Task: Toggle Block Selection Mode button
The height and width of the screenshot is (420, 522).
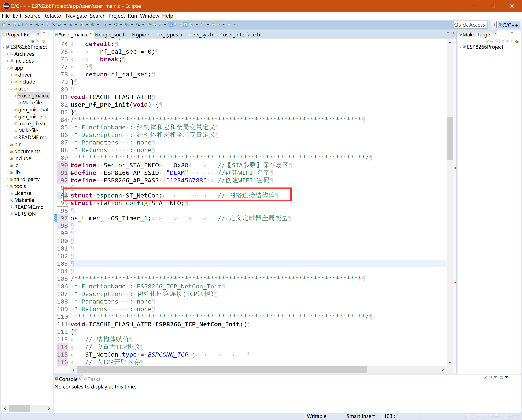Action: click(181, 25)
